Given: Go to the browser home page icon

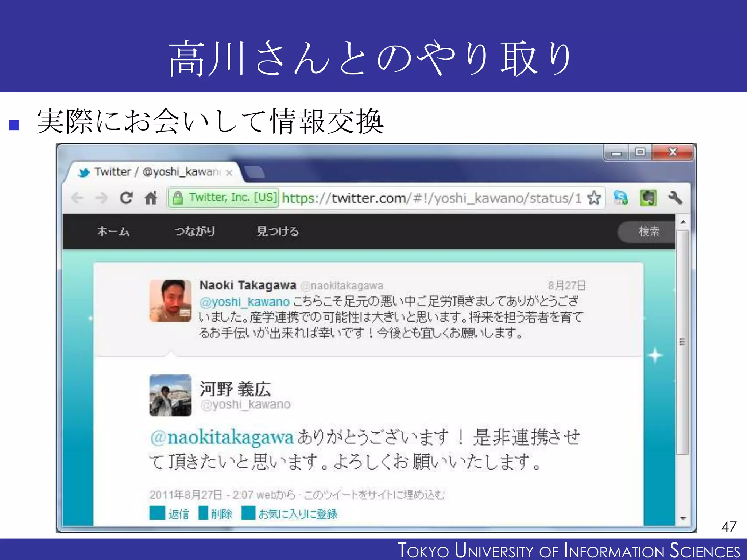Looking at the screenshot, I should [x=151, y=198].
